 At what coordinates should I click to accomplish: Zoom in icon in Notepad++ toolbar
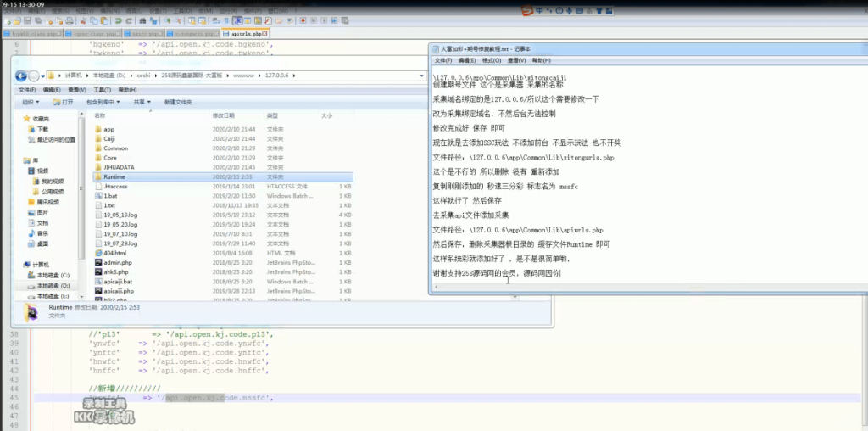[167, 20]
